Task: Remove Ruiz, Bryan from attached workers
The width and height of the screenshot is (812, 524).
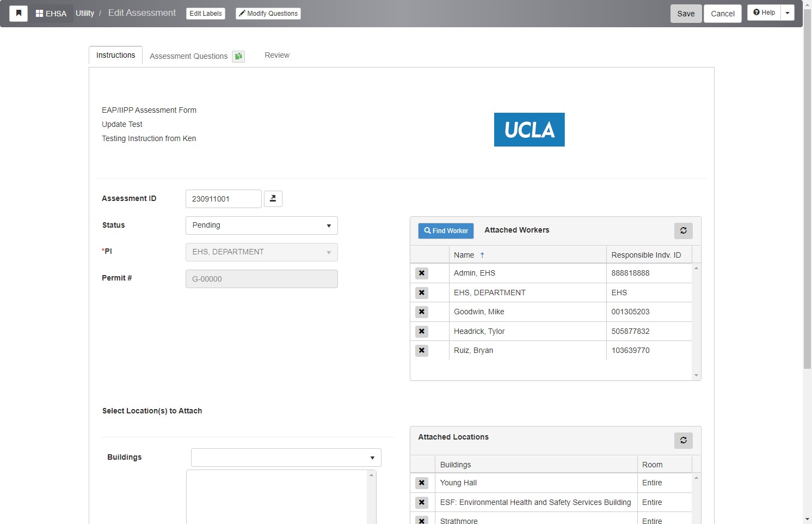Action: 422,351
